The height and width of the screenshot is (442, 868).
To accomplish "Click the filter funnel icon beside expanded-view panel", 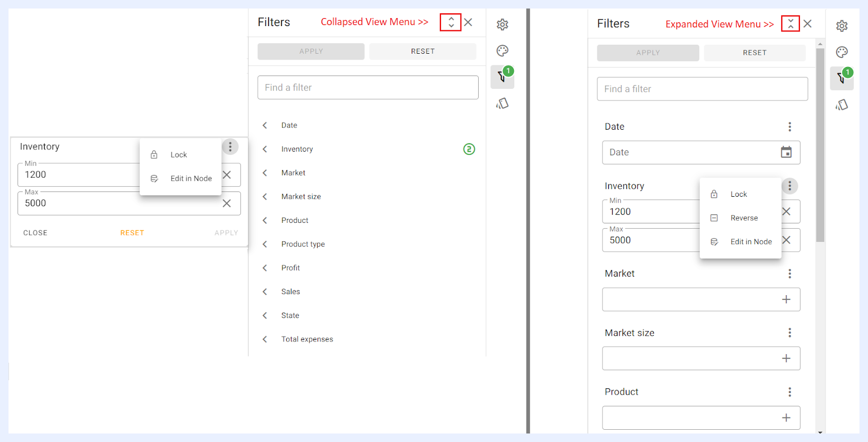I will coord(842,79).
